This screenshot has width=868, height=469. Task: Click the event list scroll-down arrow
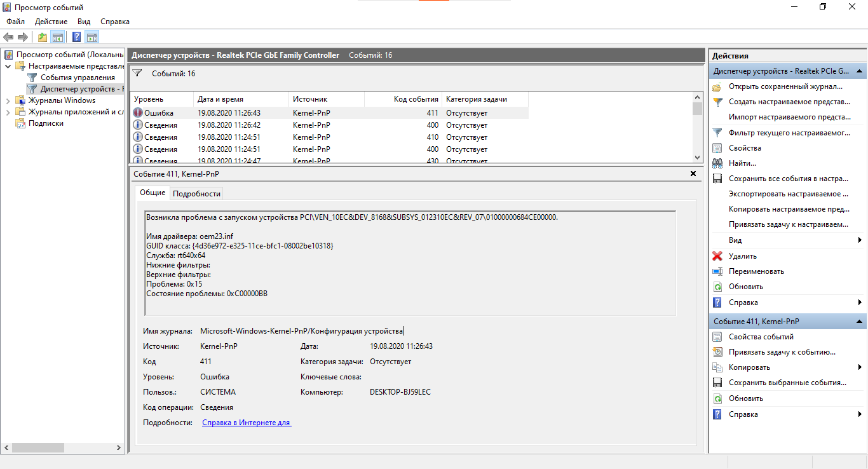pyautogui.click(x=697, y=157)
